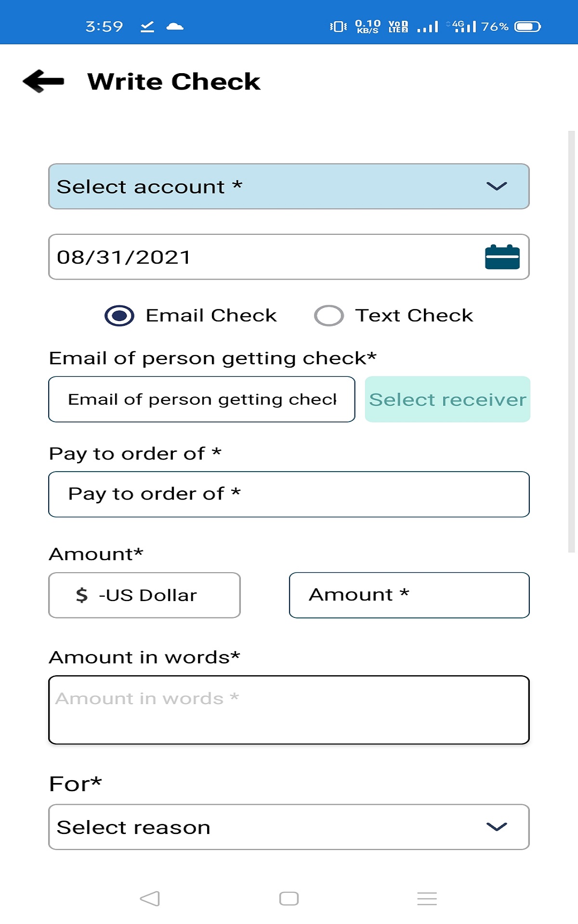Tap the back arrow beside Write Check
The image size is (578, 924).
42,81
